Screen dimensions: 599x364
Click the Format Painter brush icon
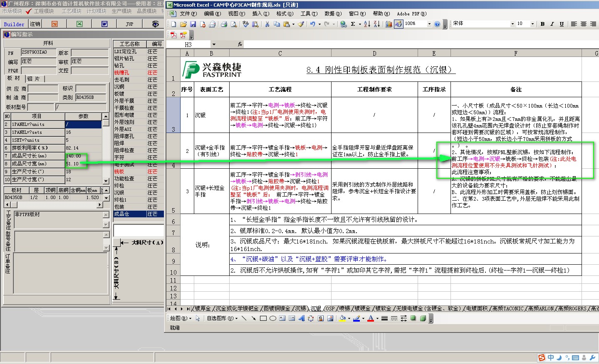point(301,24)
